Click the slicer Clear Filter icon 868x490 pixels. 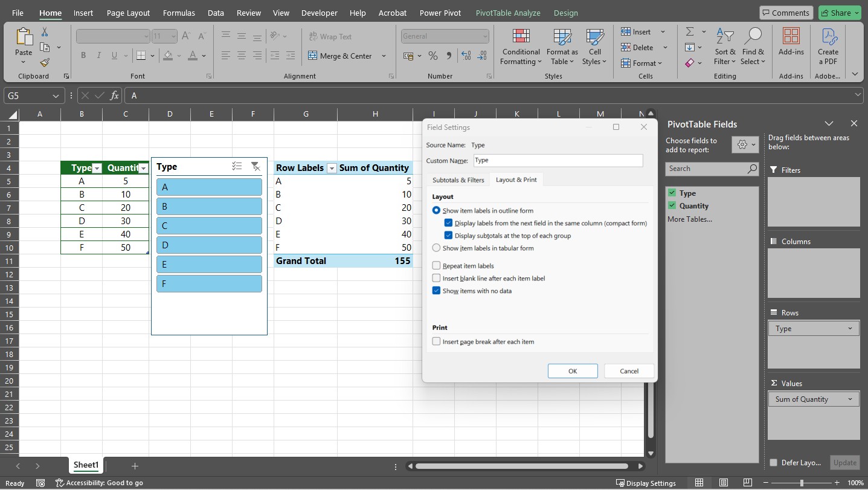click(x=255, y=167)
